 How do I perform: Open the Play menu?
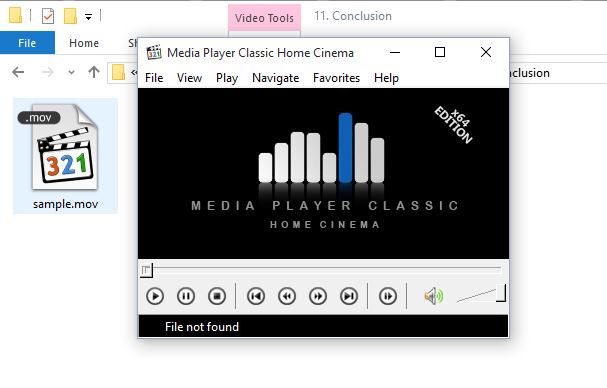[227, 78]
